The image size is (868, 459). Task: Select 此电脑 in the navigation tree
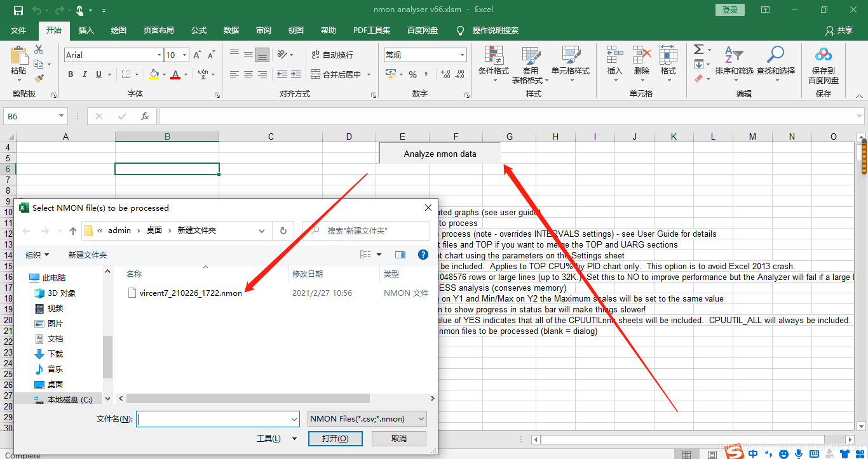[x=48, y=278]
